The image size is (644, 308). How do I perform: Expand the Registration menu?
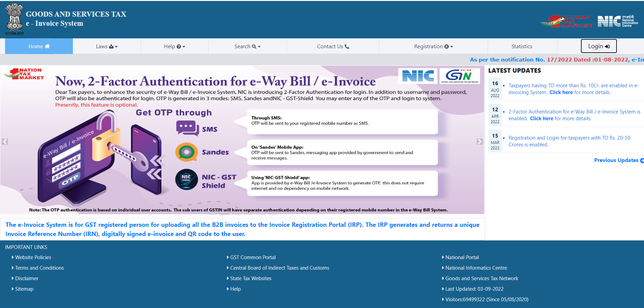tap(433, 46)
